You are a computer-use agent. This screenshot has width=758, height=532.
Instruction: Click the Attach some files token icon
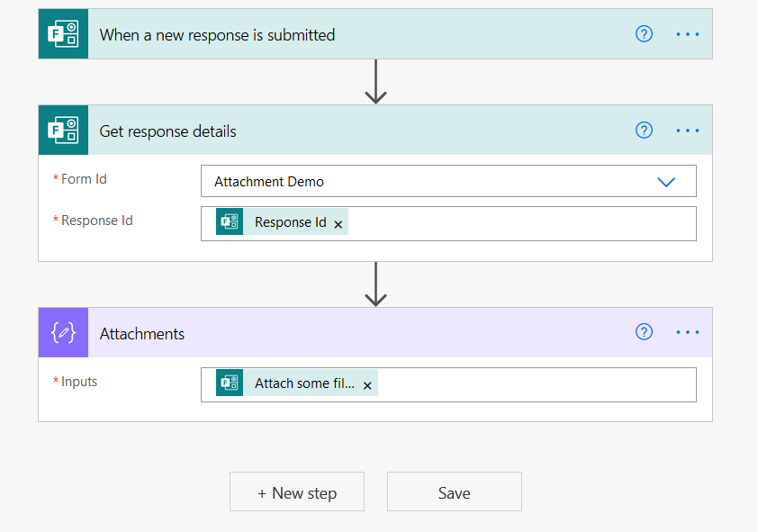pos(230,382)
